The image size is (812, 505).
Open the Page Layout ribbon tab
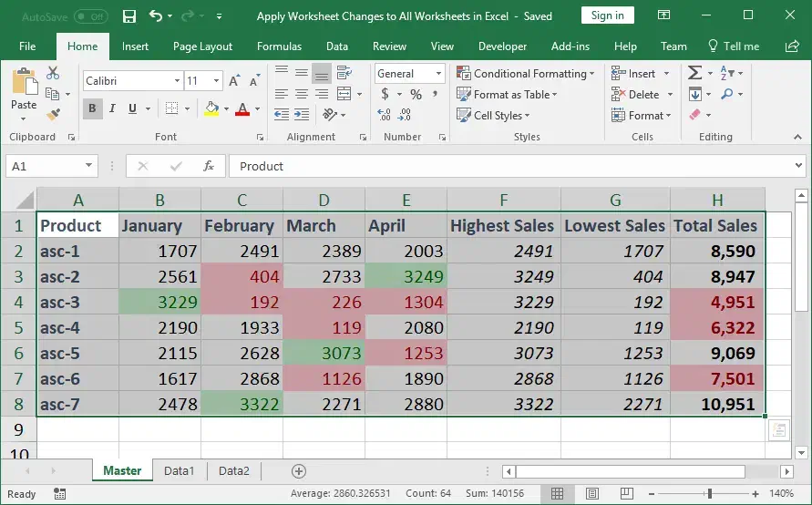click(202, 46)
